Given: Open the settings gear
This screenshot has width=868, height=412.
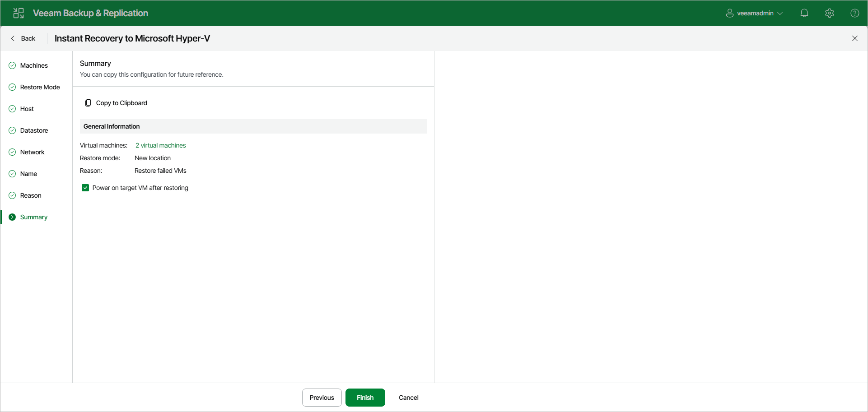Looking at the screenshot, I should pyautogui.click(x=830, y=13).
